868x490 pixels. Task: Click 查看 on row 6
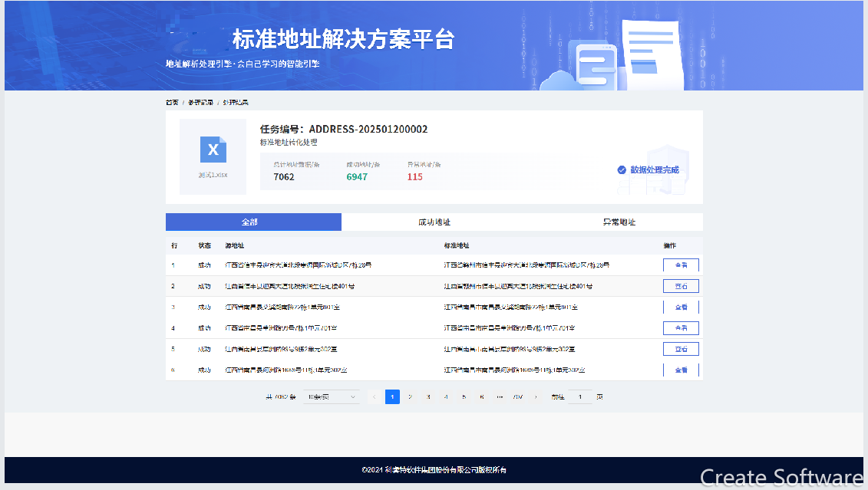coord(681,370)
